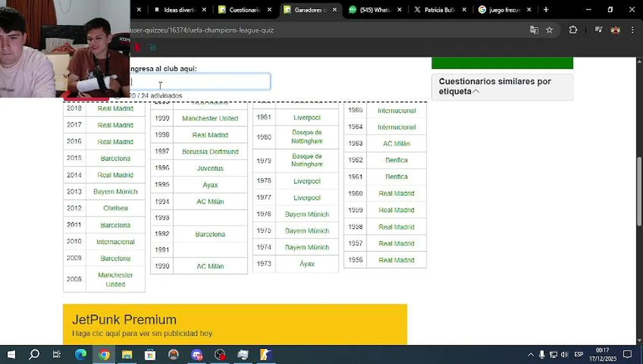
Task: Close the Cuestionario tab
Action: point(269,10)
